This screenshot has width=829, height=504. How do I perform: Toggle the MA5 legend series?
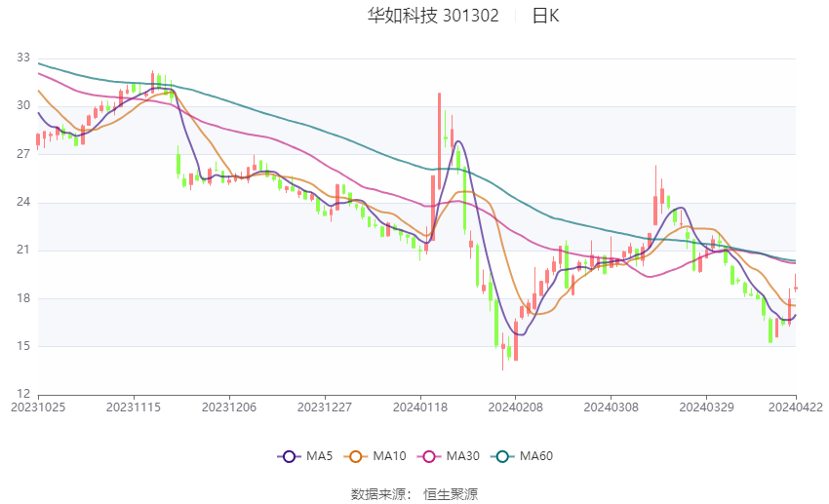click(x=305, y=456)
